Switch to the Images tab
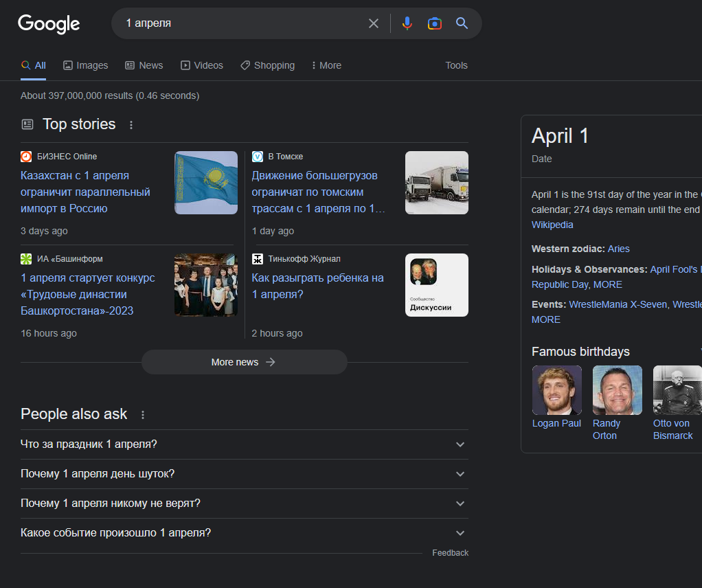 pos(85,65)
